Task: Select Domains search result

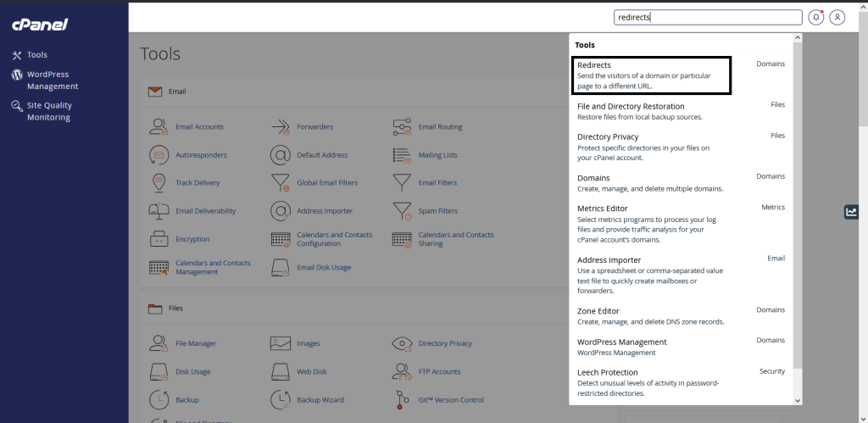Action: click(681, 183)
